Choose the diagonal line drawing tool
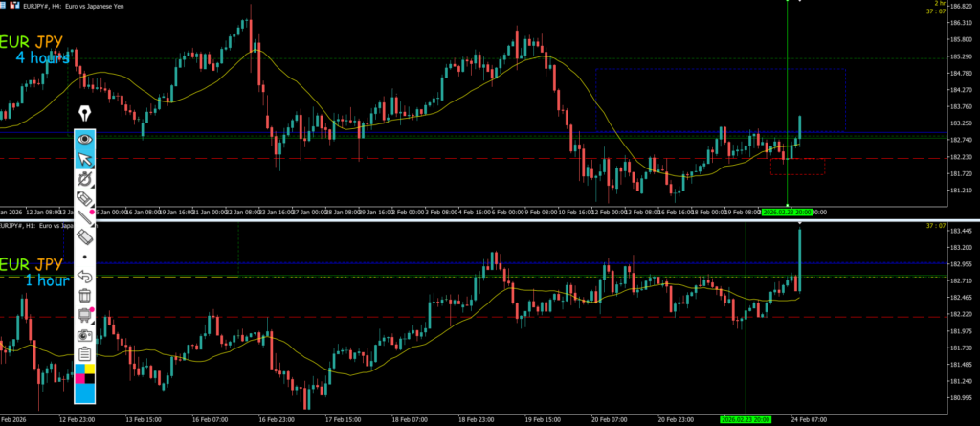980x426 pixels. pyautogui.click(x=86, y=217)
